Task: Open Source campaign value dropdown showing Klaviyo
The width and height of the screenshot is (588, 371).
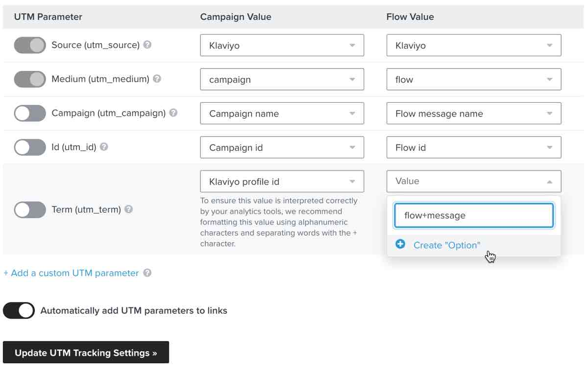Action: click(x=282, y=45)
